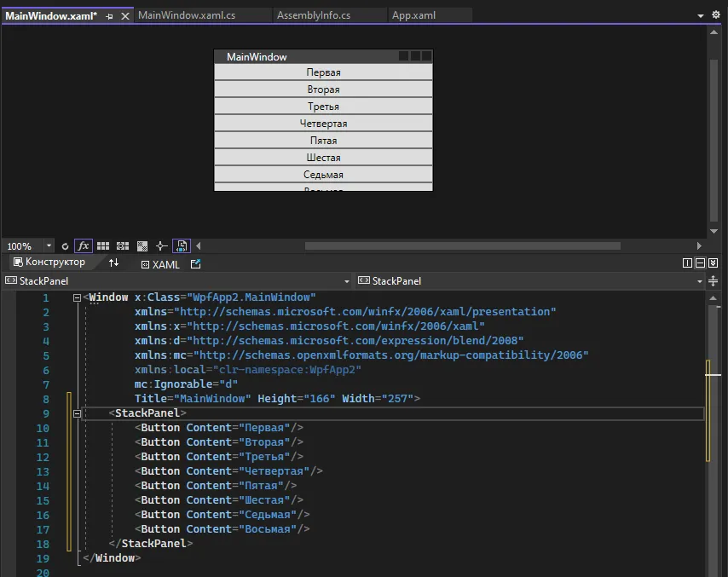Click the Седьмая button in designer preview
The height and width of the screenshot is (577, 728).
coord(323,175)
